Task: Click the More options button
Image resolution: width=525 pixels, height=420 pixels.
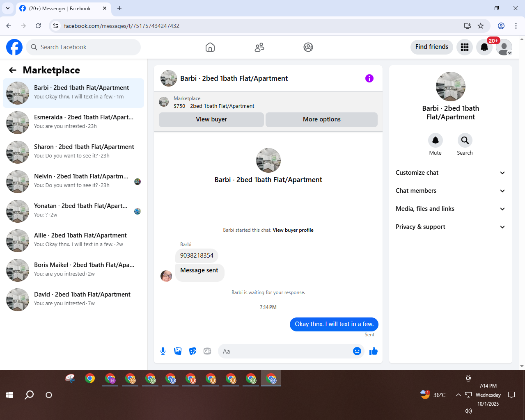Action: pos(322,119)
